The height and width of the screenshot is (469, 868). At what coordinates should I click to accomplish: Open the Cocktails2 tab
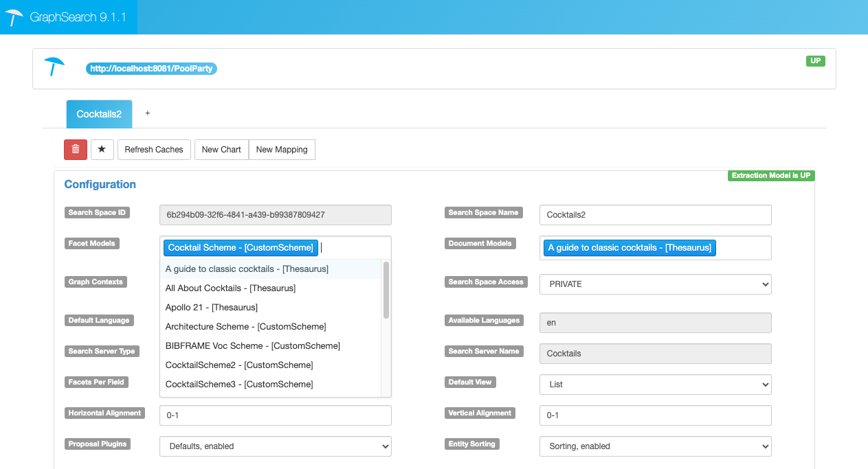[x=99, y=114]
